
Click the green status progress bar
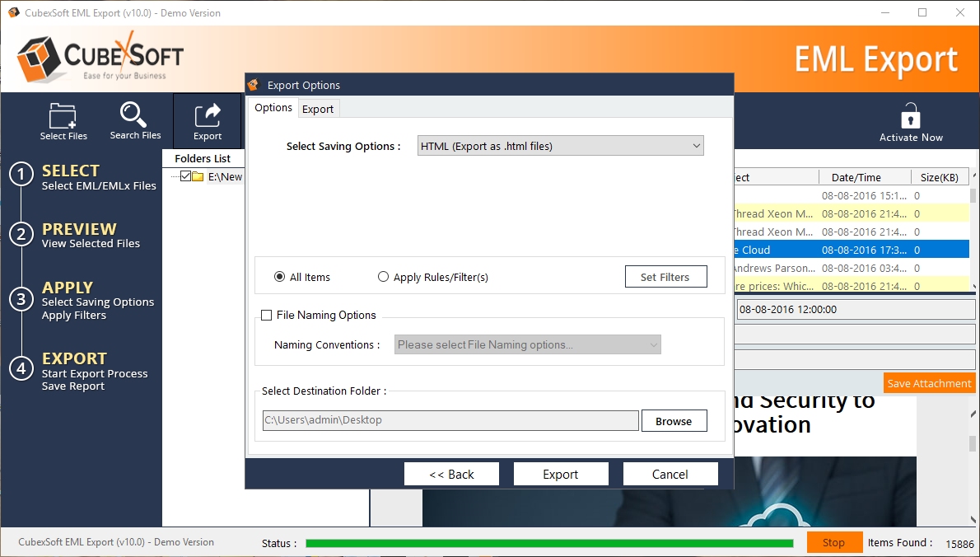[x=548, y=544]
